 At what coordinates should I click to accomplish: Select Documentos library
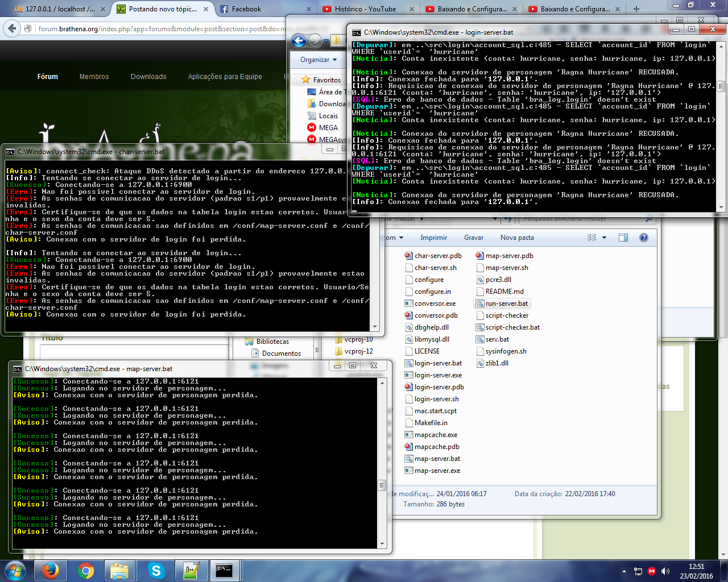(x=276, y=354)
